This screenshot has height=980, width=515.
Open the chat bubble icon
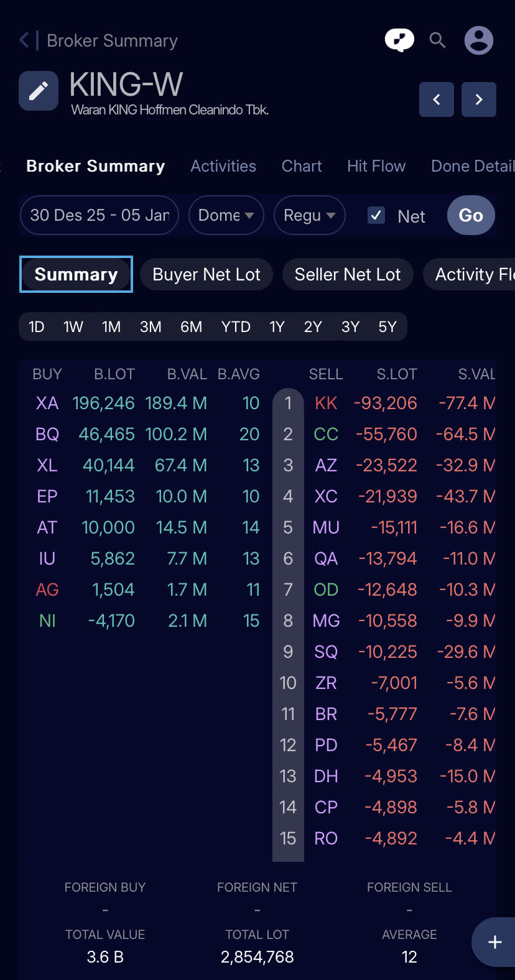click(x=399, y=40)
